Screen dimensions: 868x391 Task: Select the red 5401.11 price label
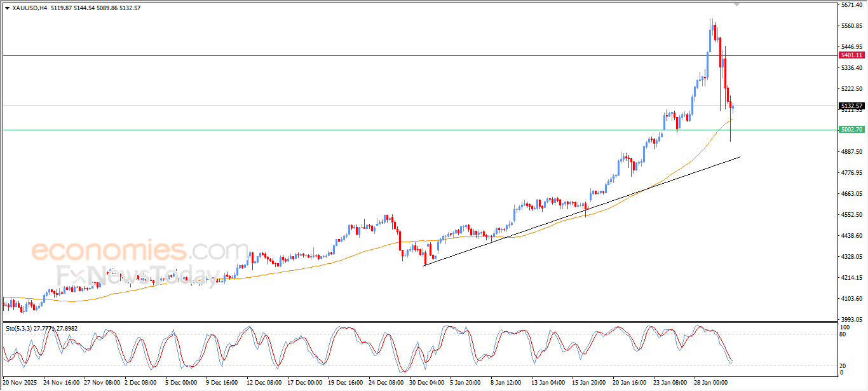point(851,55)
